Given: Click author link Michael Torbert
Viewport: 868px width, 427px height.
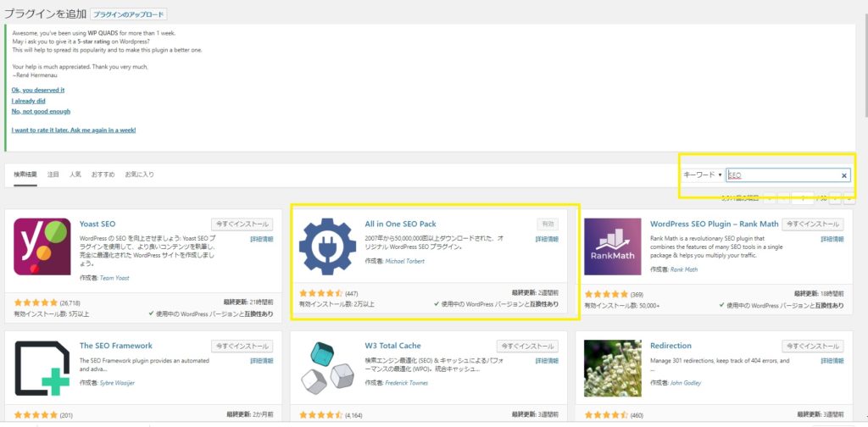Looking at the screenshot, I should (x=404, y=261).
